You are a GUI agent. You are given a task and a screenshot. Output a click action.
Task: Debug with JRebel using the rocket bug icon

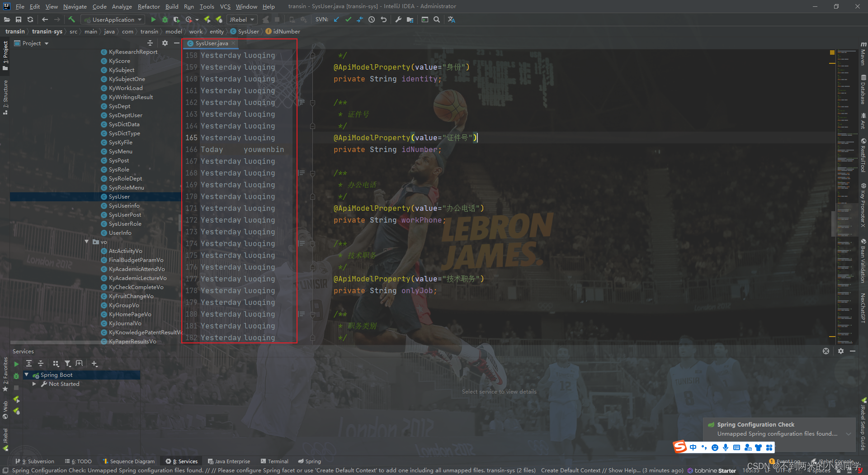[x=219, y=19]
